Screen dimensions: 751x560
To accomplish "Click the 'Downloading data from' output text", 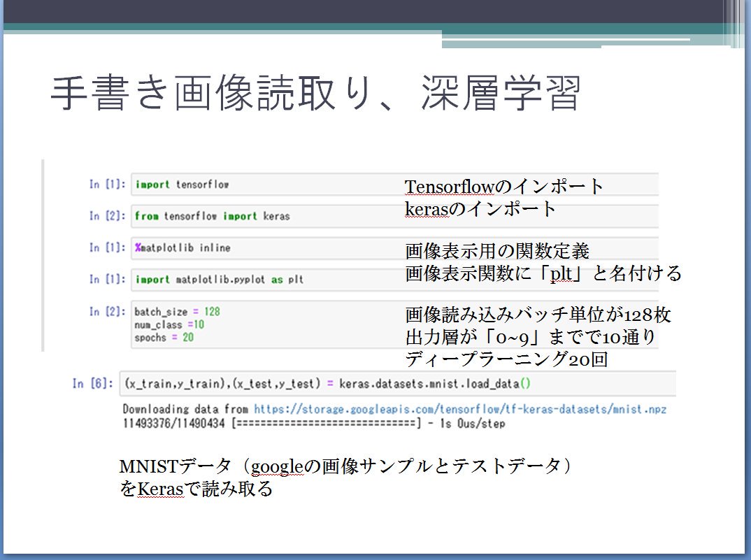I will pos(185,409).
